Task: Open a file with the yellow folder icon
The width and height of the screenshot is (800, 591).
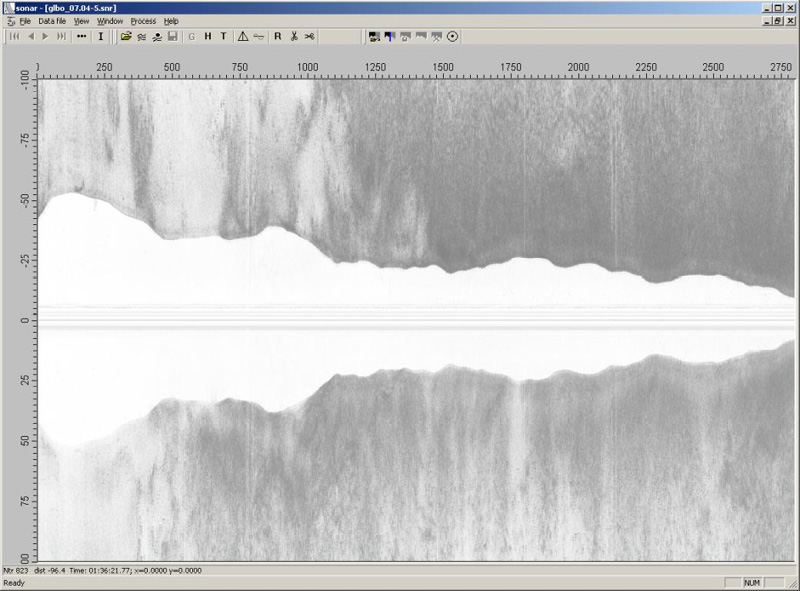Action: pos(126,36)
